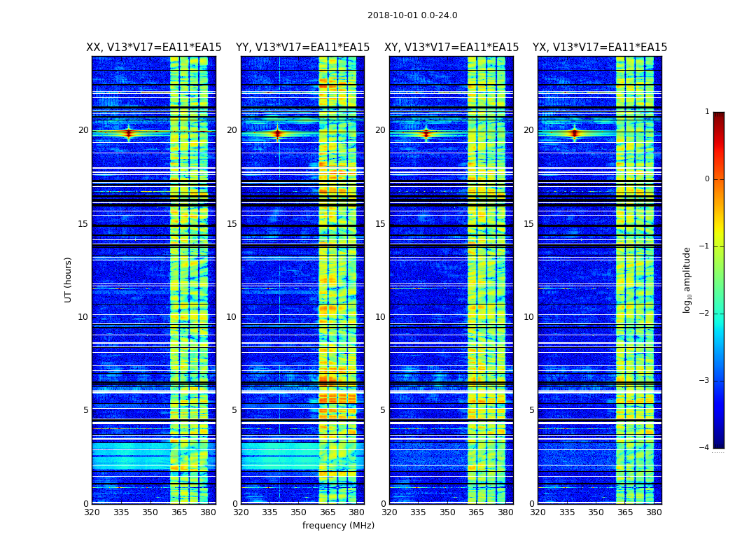Click the 335 tick label under the YX panel
The width and height of the screenshot is (735, 560).
(567, 512)
